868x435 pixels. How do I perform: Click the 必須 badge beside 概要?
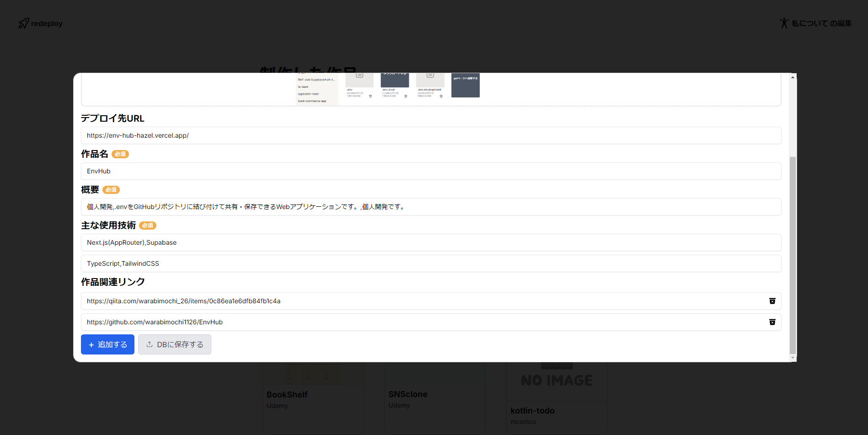point(111,190)
